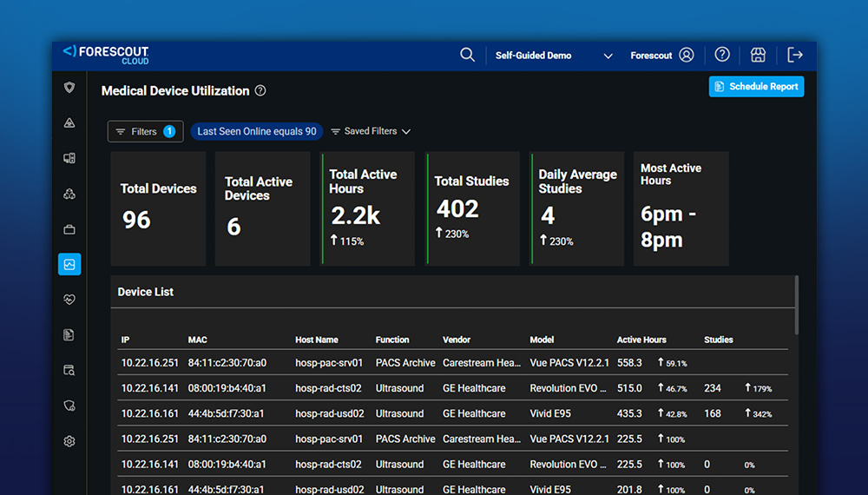The image size is (868, 495).
Task: Open the calendar search icon in the sidebar
Action: tap(69, 371)
